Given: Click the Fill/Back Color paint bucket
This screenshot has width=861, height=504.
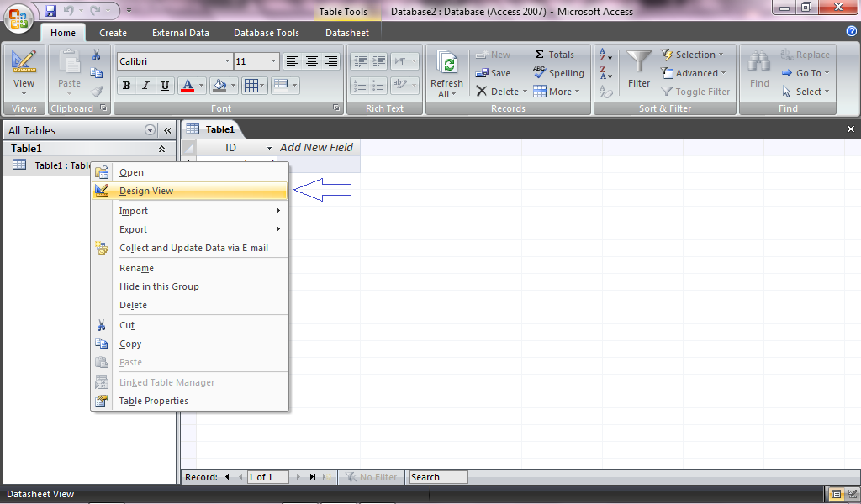Looking at the screenshot, I should click(219, 85).
